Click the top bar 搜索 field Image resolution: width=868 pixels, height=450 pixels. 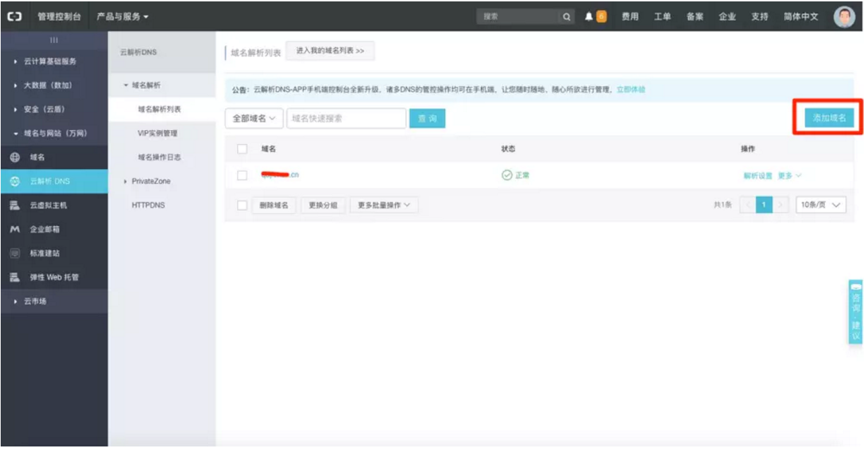coord(519,17)
